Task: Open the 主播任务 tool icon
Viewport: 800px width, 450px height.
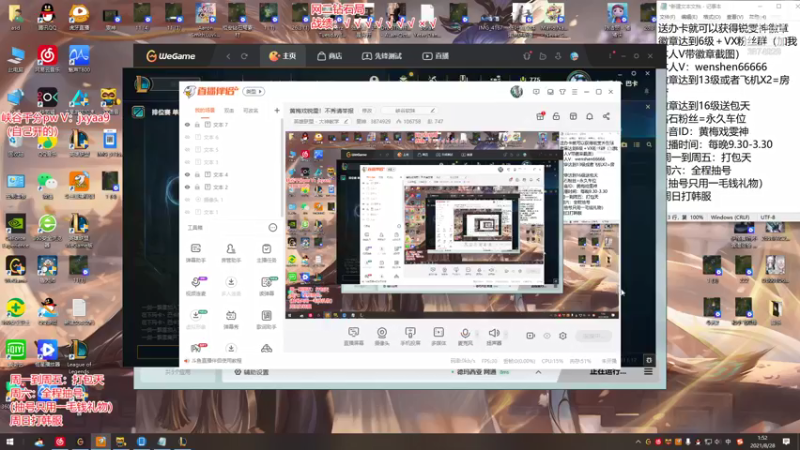Action: pos(266,252)
